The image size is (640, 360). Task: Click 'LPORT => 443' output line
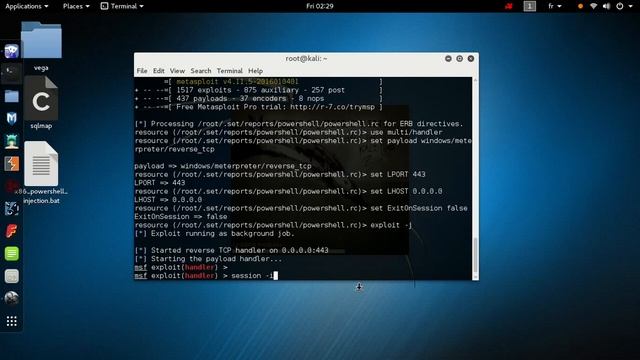160,182
